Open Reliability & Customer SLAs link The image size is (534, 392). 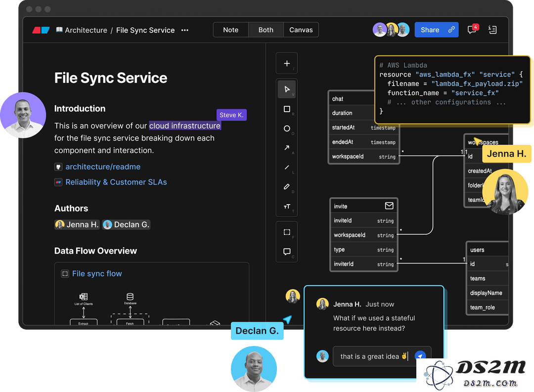116,182
